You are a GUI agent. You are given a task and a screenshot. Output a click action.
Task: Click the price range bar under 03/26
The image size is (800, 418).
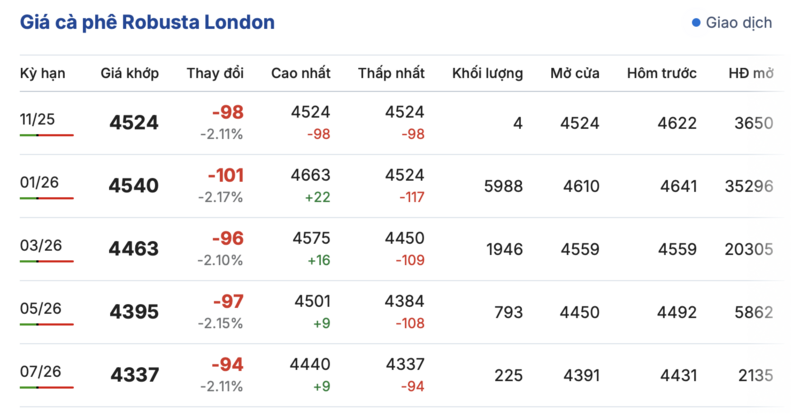(46, 262)
